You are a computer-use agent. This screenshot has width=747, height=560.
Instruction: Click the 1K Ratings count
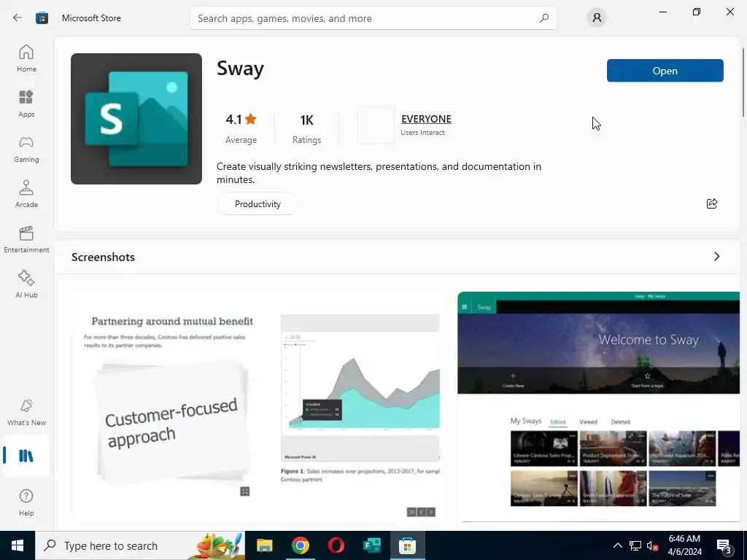coord(307,128)
